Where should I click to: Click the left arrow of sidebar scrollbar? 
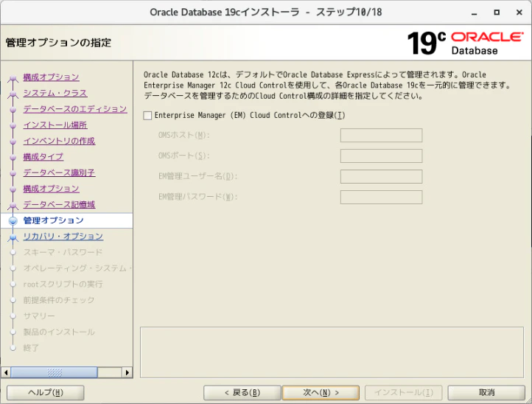[6, 372]
